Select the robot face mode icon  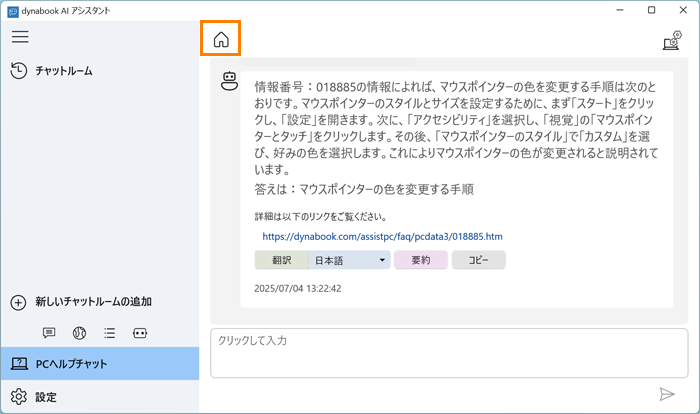(140, 333)
